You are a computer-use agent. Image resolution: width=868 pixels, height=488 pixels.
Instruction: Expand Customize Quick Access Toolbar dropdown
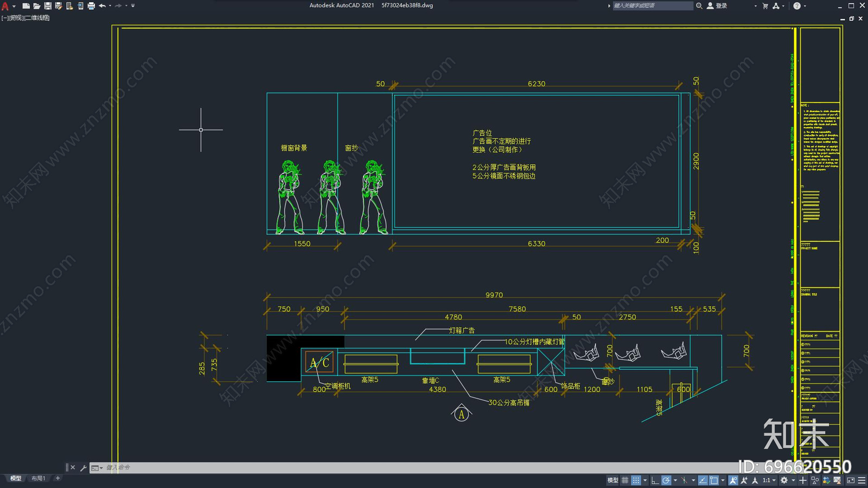click(133, 6)
